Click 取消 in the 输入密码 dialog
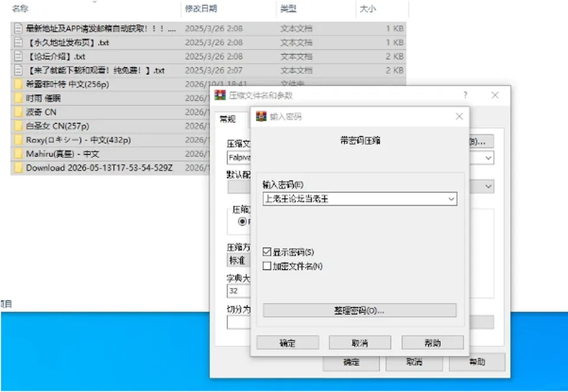The height and width of the screenshot is (392, 568). coord(360,343)
